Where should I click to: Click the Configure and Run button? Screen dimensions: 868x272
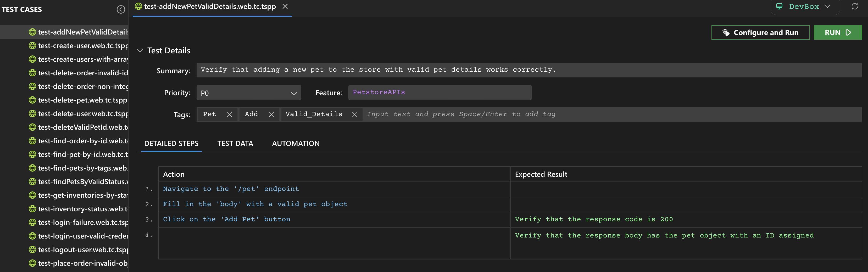point(760,32)
